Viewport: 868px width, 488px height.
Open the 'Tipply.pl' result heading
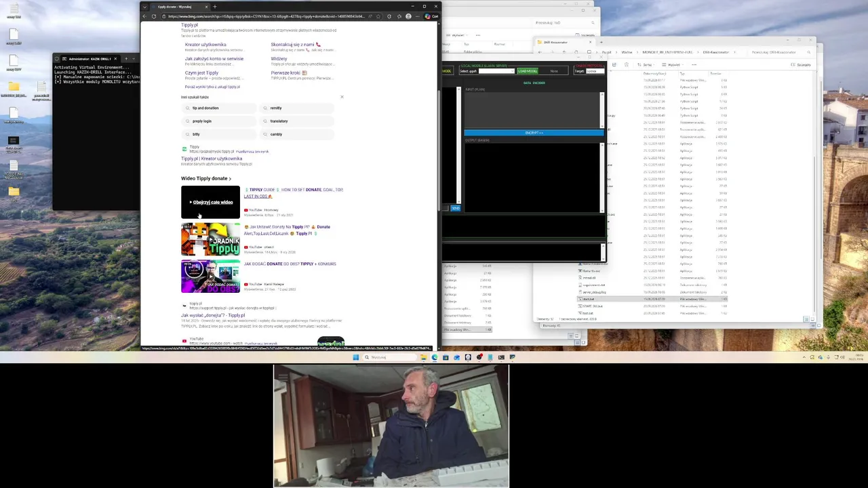pyautogui.click(x=189, y=25)
